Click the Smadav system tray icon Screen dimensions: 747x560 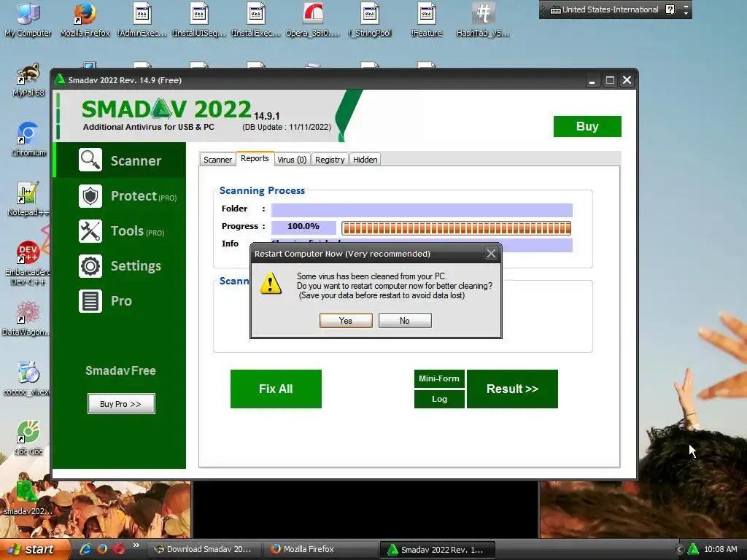693,549
